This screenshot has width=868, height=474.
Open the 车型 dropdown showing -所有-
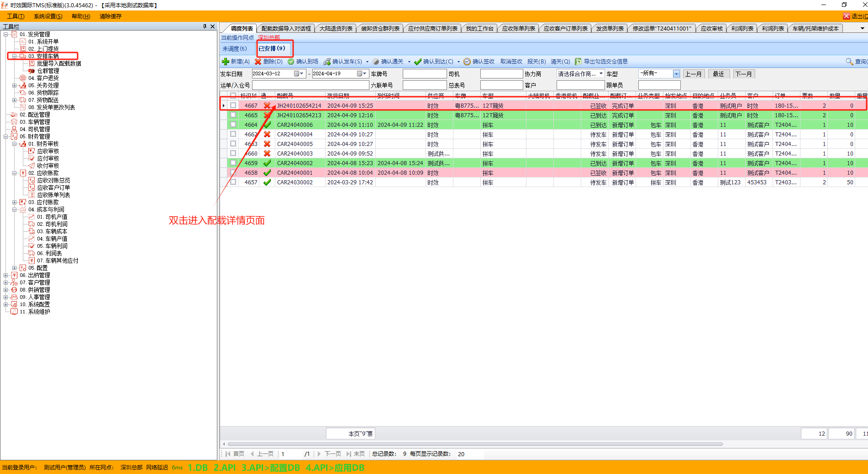point(676,74)
